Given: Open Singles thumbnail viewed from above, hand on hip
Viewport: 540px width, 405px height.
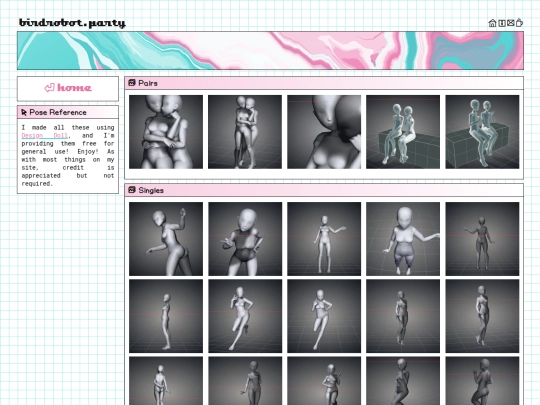Looking at the screenshot, I should 245,239.
